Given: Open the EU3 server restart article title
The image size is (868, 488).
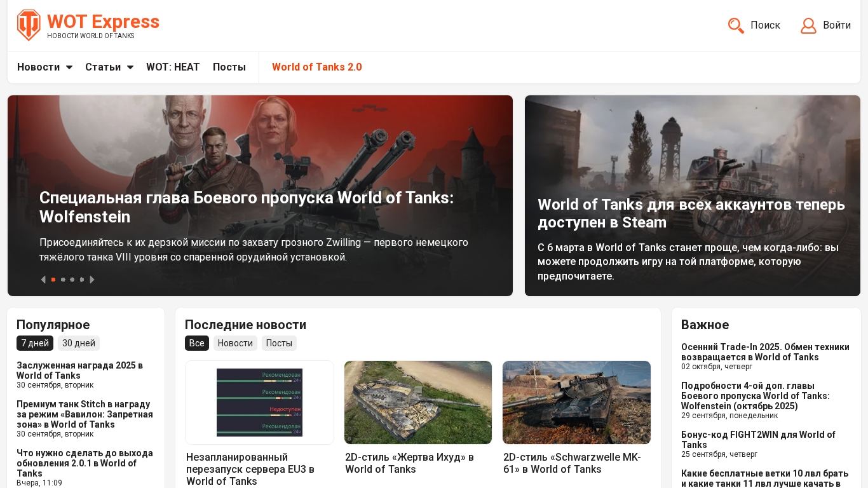Looking at the screenshot, I should (250, 469).
